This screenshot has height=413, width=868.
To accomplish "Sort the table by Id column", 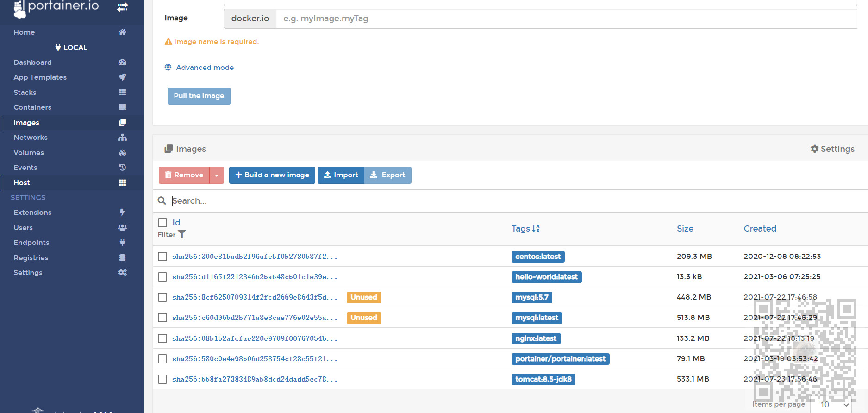I will 176,223.
